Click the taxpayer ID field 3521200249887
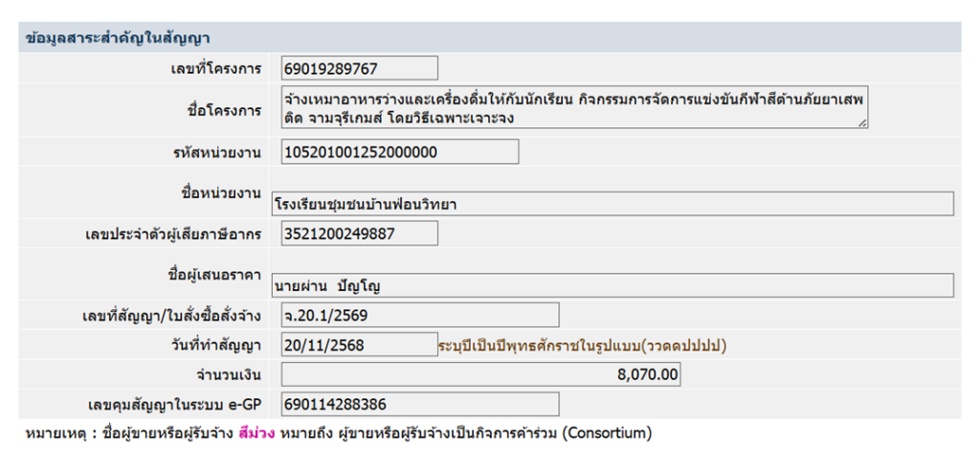 pyautogui.click(x=360, y=234)
